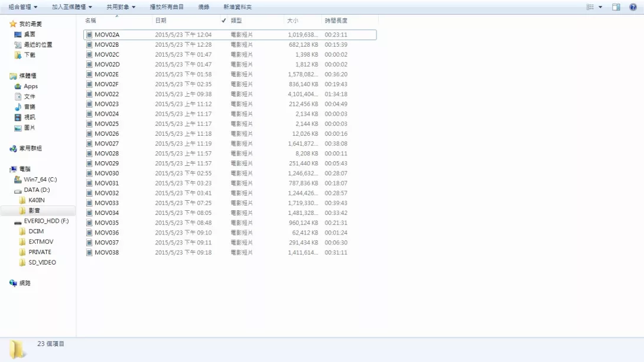Viewport: 644px width, 362px height.
Task: Select 影音 folder in tree
Action: pos(34,211)
